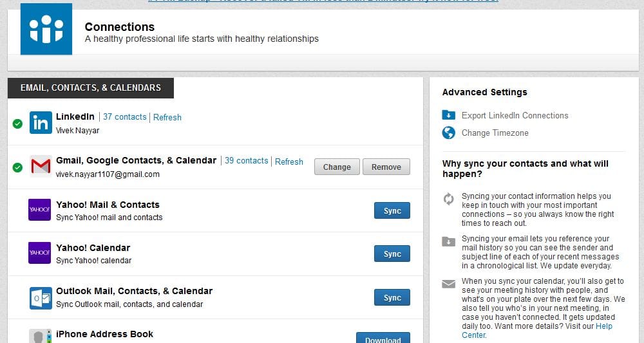Click the Outlook icon
The image size is (644, 343).
[41, 298]
